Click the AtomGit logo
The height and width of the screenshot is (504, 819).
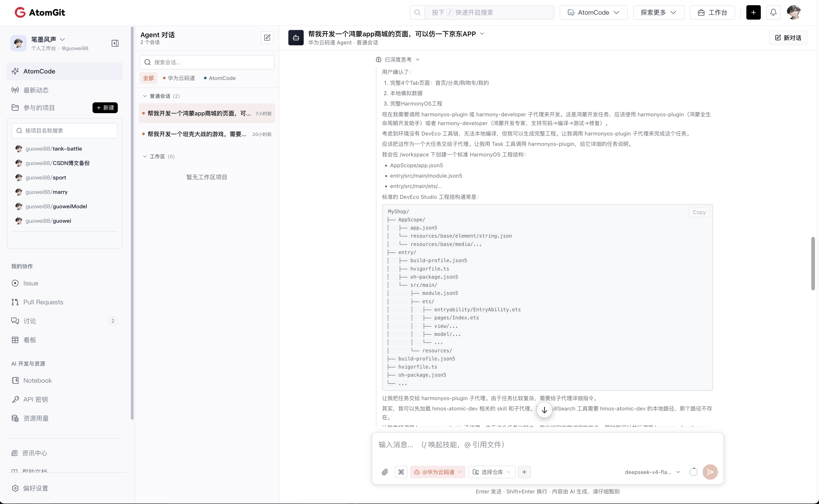[x=40, y=12]
